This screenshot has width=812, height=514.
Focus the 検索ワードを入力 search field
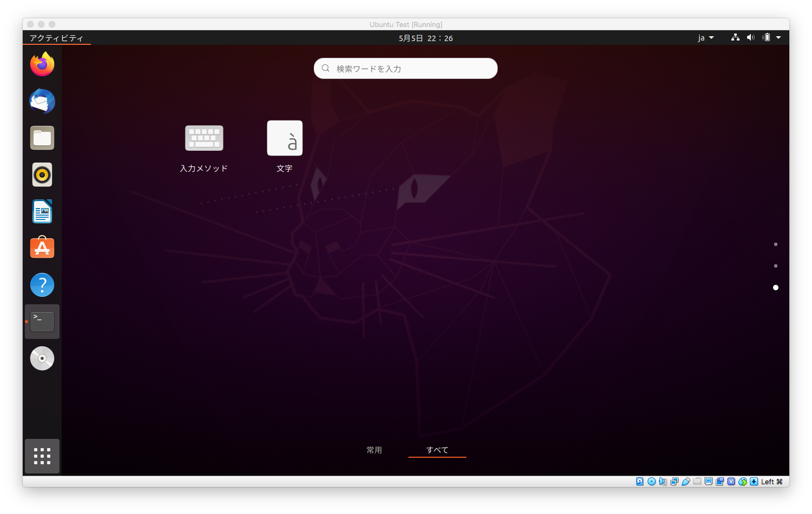point(406,69)
